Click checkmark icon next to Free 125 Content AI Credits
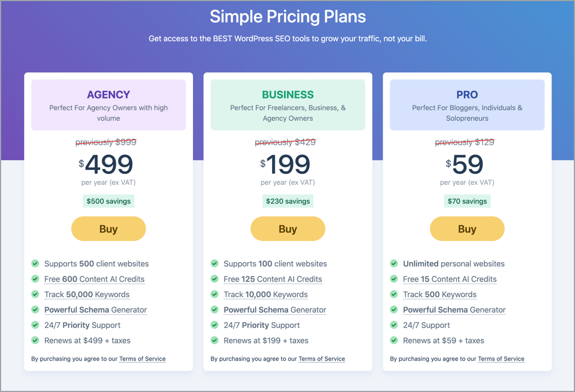The image size is (575, 392). 215,279
